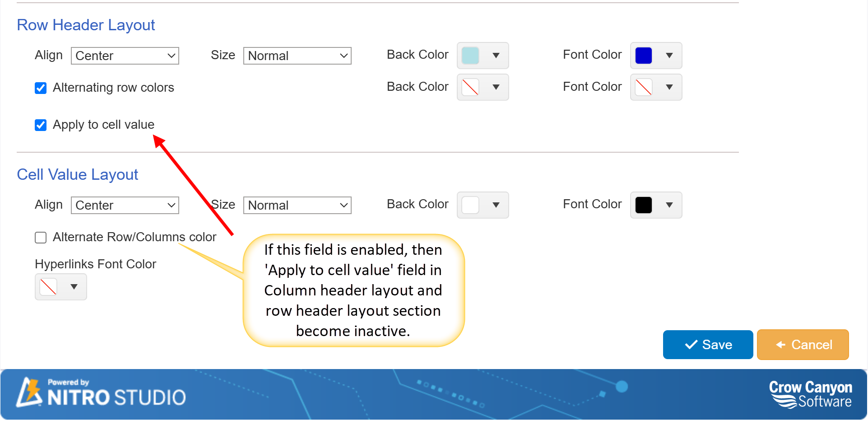
Task: Click the Save button
Action: 707,345
